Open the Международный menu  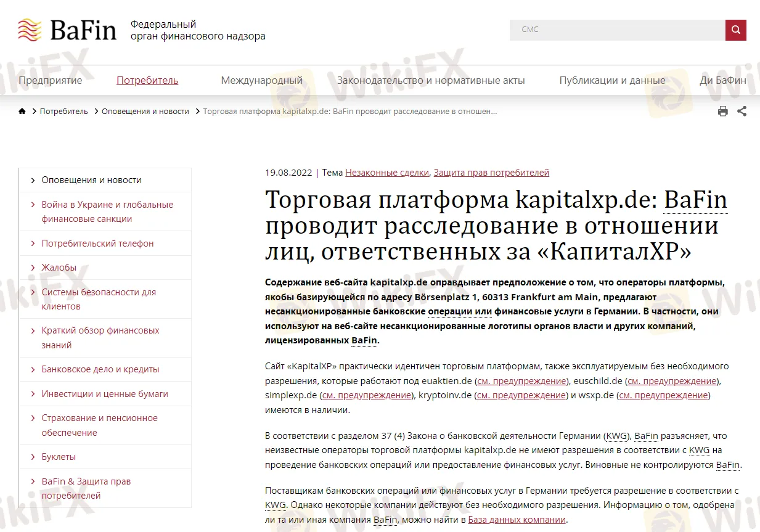(x=262, y=80)
